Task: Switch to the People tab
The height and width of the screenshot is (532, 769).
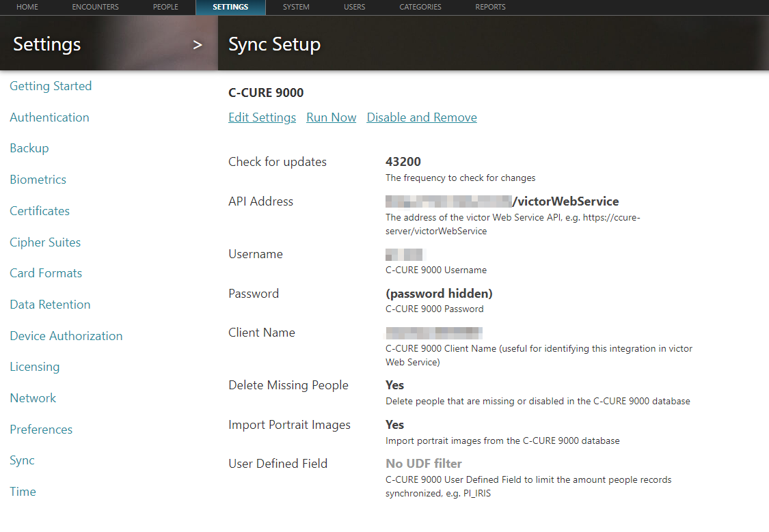Action: pyautogui.click(x=165, y=7)
